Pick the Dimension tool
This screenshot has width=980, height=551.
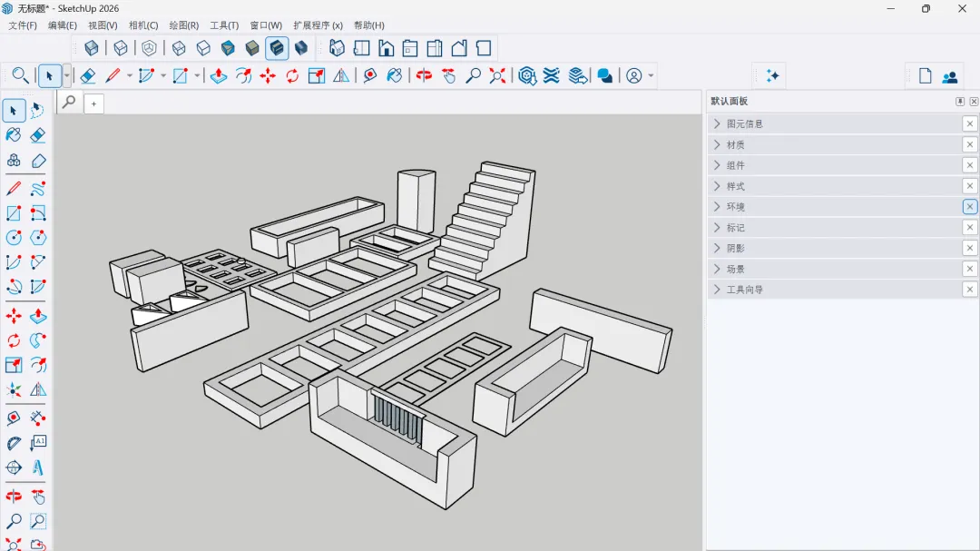click(37, 418)
